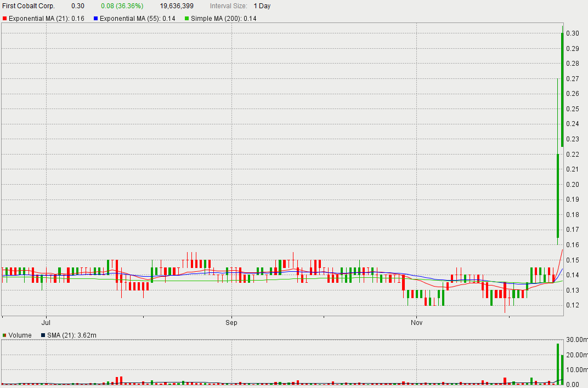Click the 0.30 price axis label

pyautogui.click(x=573, y=33)
